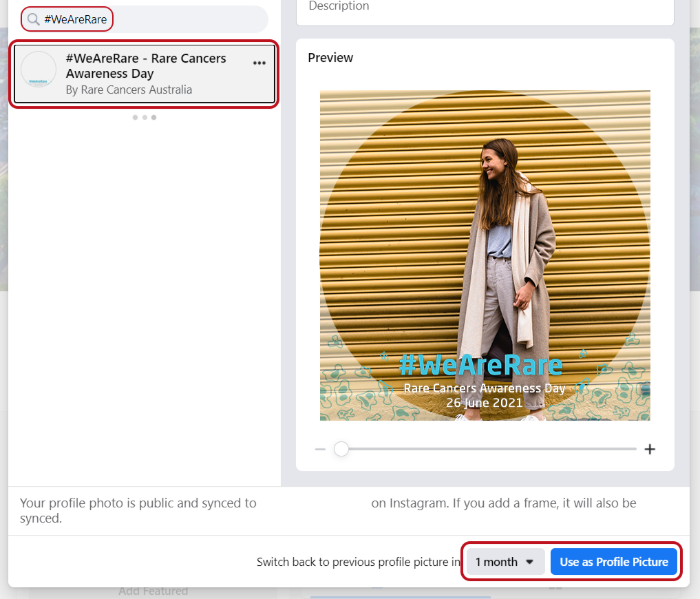The height and width of the screenshot is (599, 700).
Task: Click the 'Preview' heading text
Action: pos(330,58)
